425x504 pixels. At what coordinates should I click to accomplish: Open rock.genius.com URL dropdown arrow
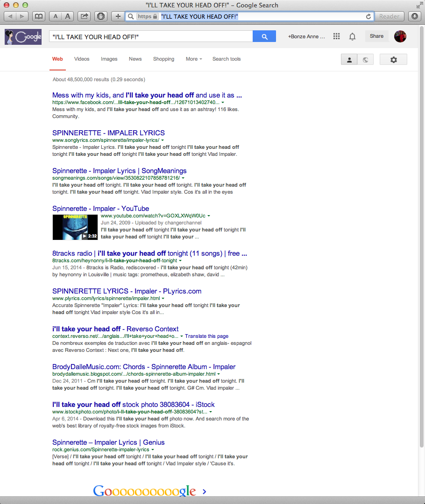click(x=153, y=450)
